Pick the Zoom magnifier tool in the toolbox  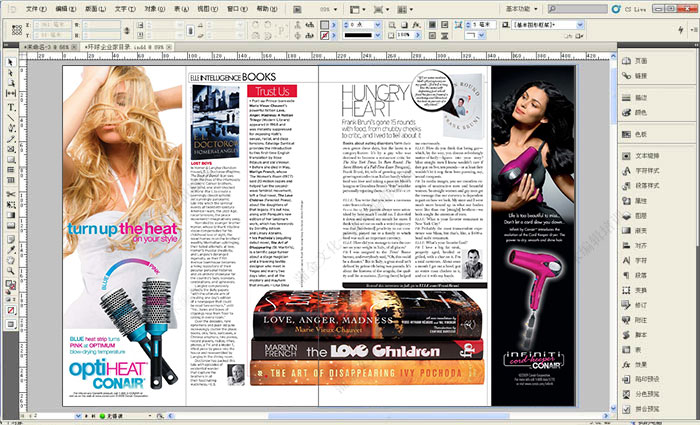point(11,271)
